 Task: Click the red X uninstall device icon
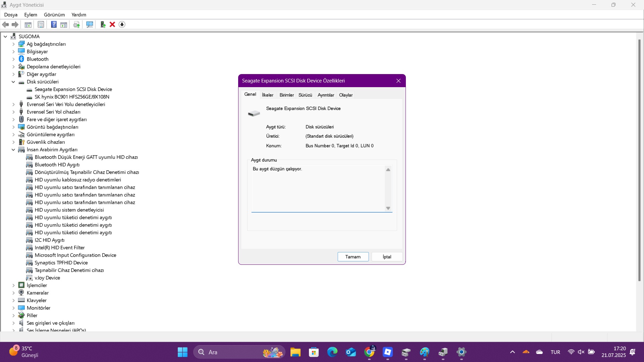tap(112, 24)
